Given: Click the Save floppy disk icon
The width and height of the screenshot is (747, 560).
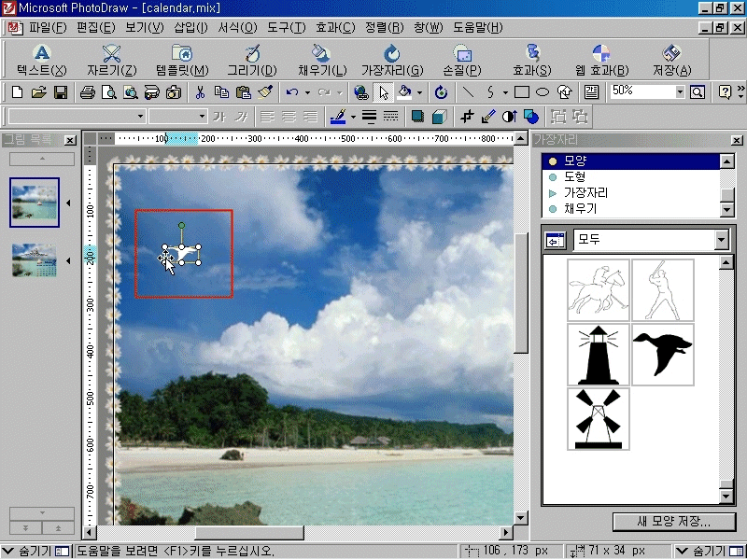Looking at the screenshot, I should pos(60,92).
